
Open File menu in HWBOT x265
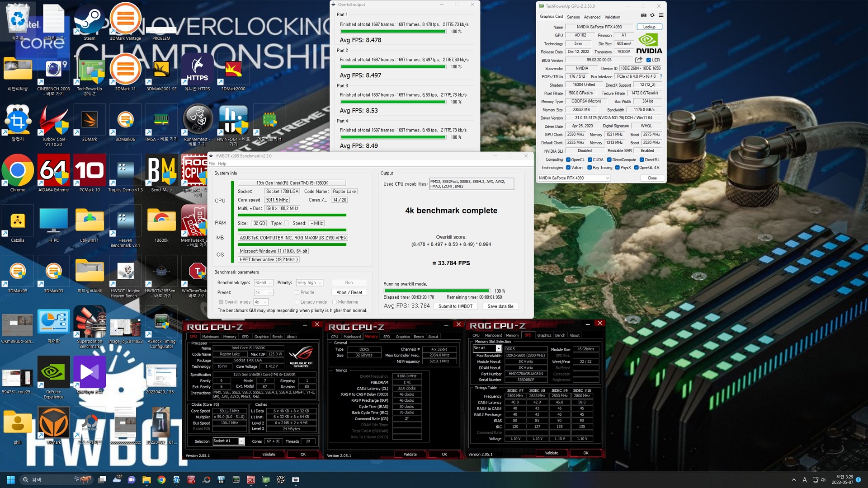pos(212,164)
